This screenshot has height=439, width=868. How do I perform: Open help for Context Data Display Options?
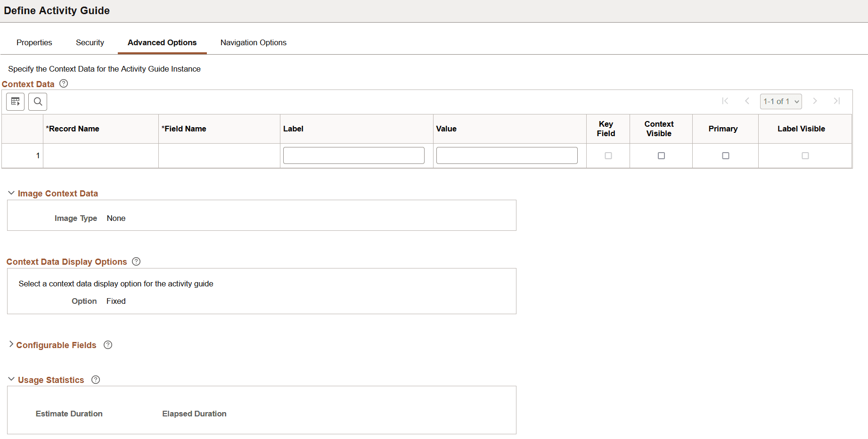point(136,261)
